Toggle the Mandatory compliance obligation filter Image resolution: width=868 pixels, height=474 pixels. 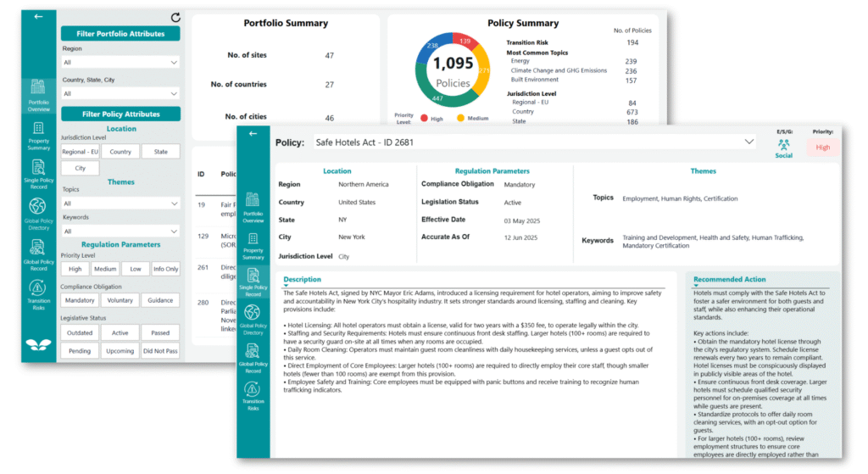(x=80, y=300)
